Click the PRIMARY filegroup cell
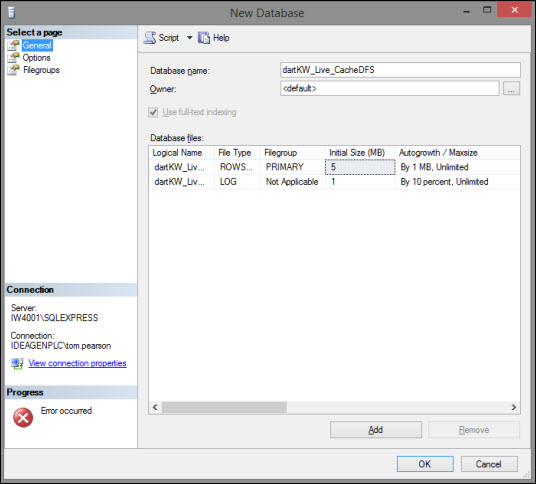 point(293,167)
